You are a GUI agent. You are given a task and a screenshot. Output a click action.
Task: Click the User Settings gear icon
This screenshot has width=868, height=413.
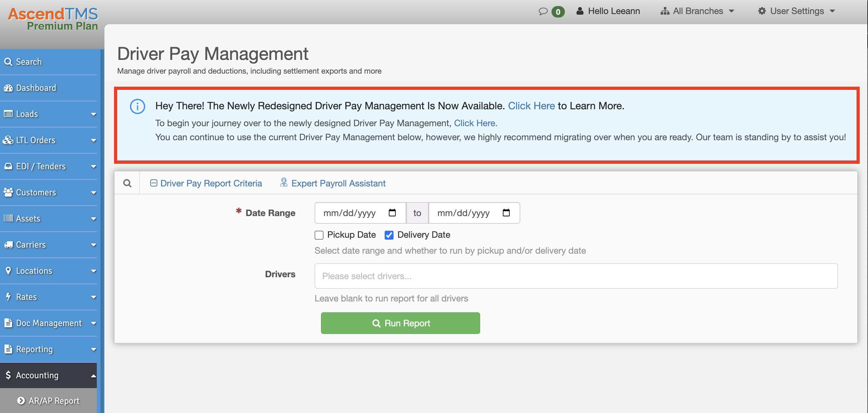click(762, 11)
